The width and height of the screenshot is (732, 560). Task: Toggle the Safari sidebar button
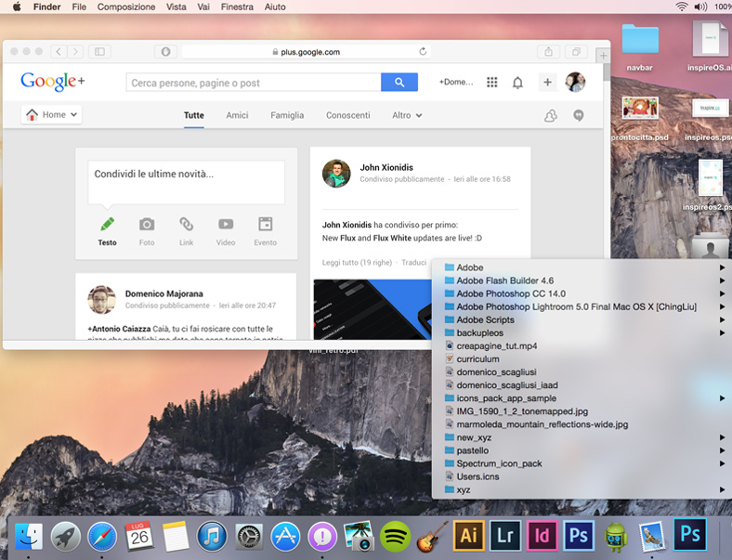tap(99, 52)
